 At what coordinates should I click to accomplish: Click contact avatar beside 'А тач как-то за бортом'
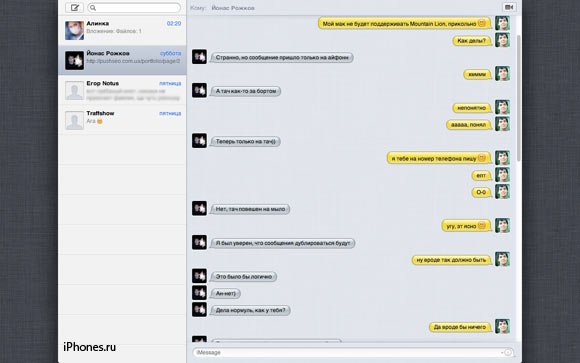pos(199,90)
